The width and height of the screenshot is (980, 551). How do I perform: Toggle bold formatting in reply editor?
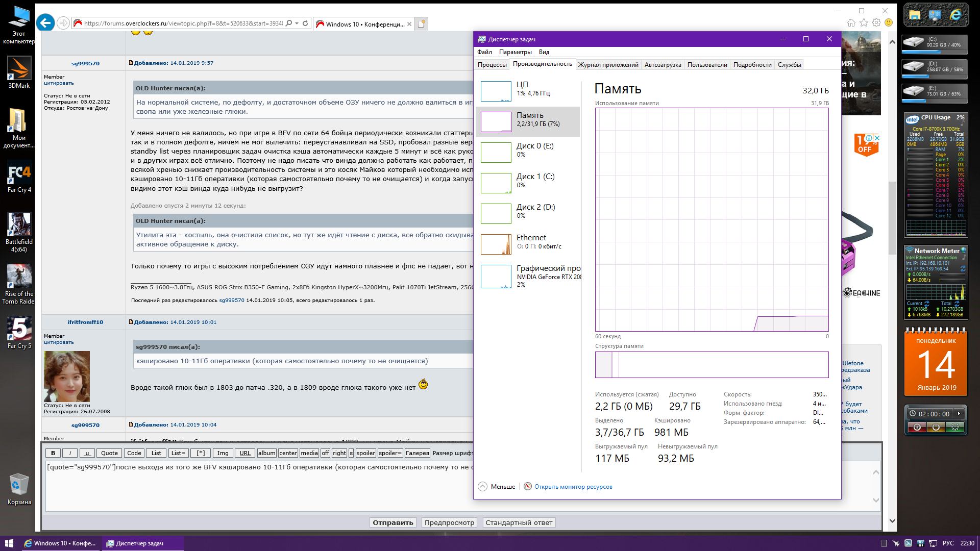tap(53, 453)
